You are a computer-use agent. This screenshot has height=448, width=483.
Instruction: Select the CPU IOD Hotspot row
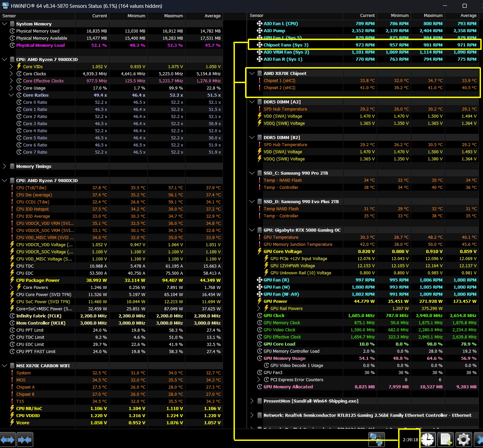click(111, 209)
